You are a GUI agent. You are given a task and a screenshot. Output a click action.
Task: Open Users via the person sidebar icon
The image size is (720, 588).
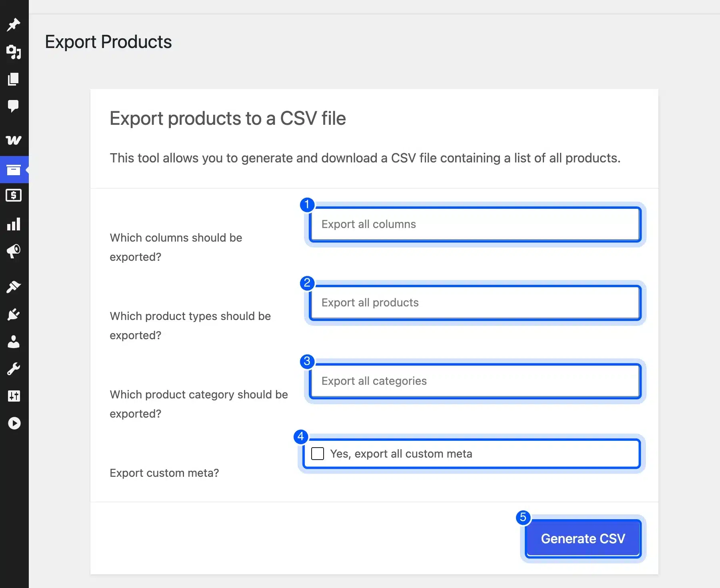pyautogui.click(x=14, y=342)
